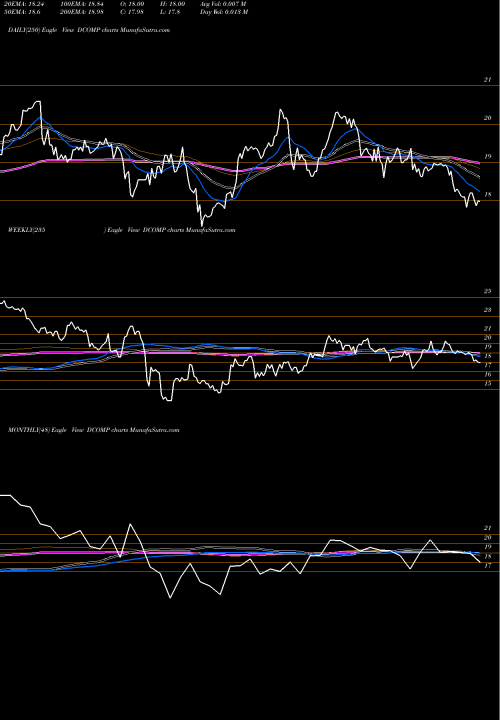Click axis label 21 on daily chart

click(488, 80)
